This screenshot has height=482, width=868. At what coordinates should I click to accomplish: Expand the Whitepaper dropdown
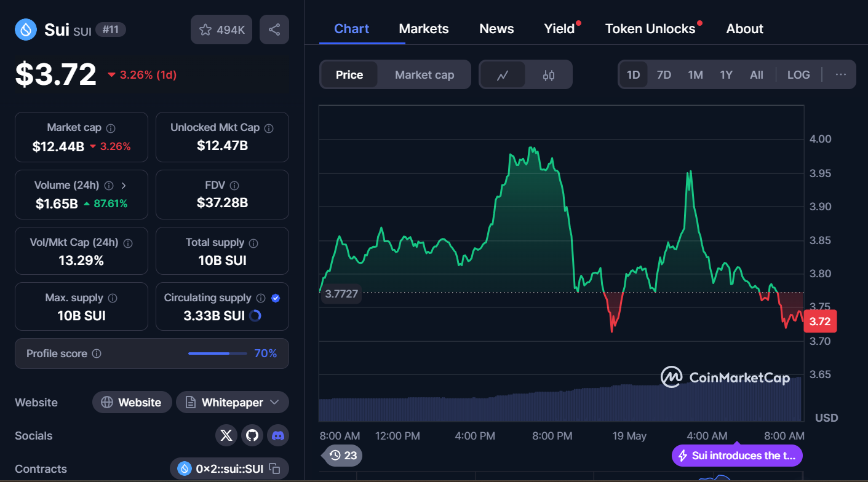(233, 403)
